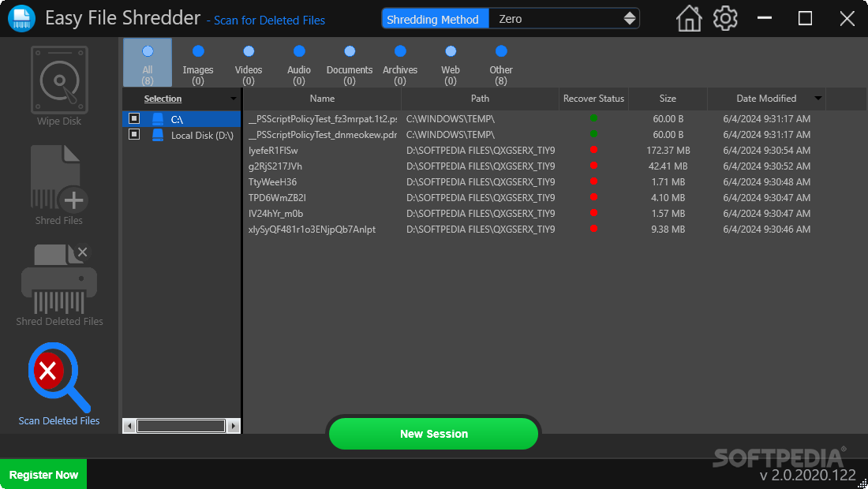Click red status dot for xlySyQF481r1o3ENjpQb7Anlpt
This screenshot has width=868, height=489.
[x=593, y=229]
